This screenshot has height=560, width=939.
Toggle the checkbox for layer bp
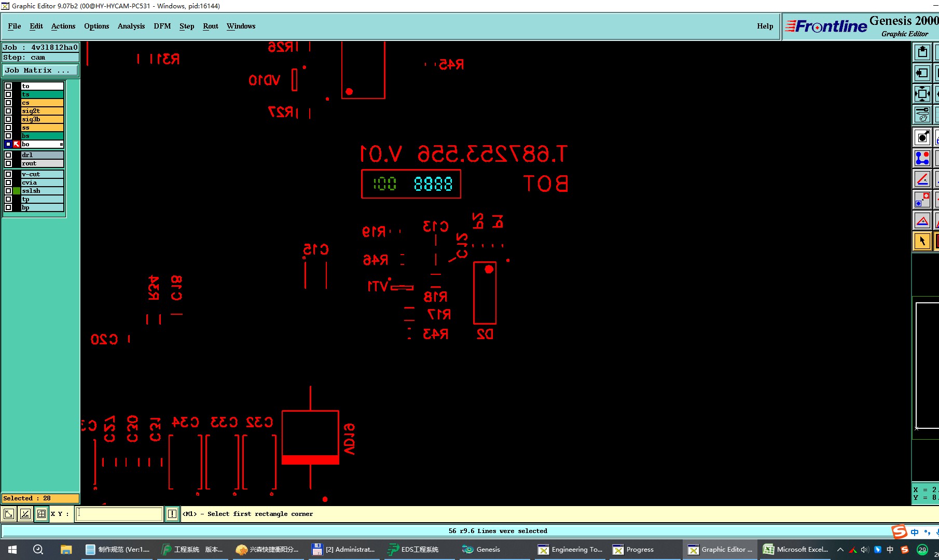coord(8,207)
